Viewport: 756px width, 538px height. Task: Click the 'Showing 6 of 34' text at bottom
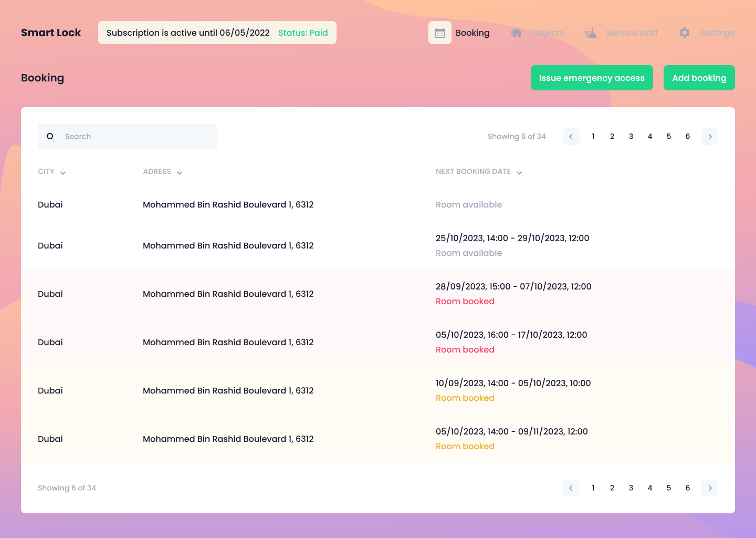pos(67,488)
